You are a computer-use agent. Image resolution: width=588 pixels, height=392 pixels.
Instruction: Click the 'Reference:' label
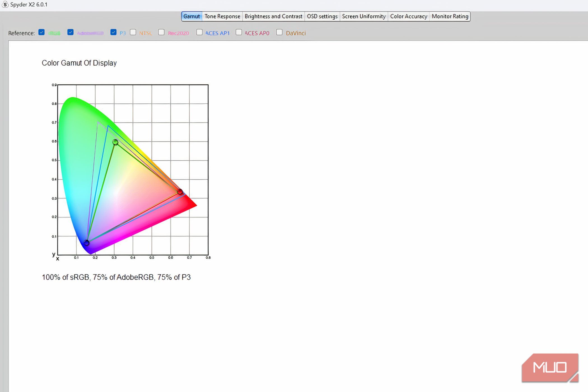[x=21, y=33]
